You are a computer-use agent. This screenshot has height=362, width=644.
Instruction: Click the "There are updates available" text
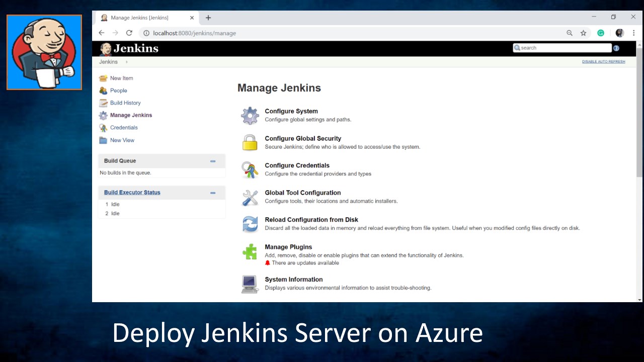[x=305, y=263]
